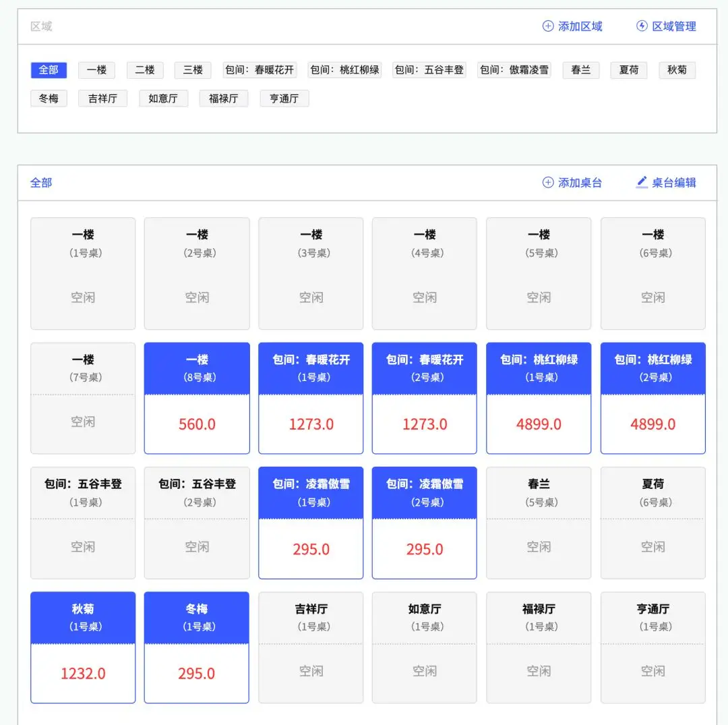Select the 全部 area filter tab

(x=49, y=70)
